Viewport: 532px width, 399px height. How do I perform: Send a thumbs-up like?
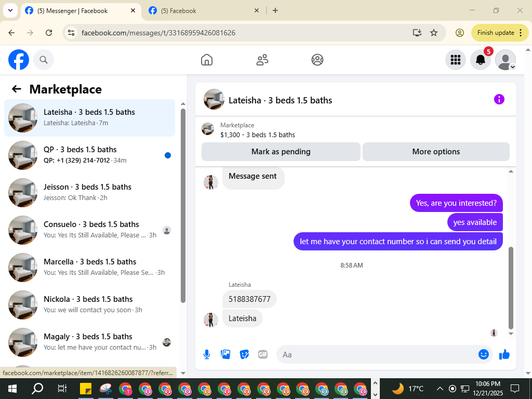pyautogui.click(x=504, y=354)
